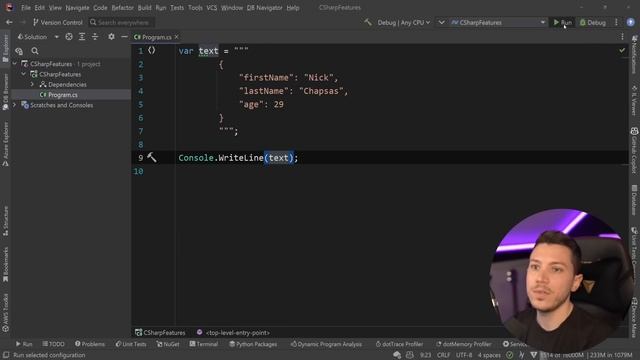Viewport: 640px width, 360px height.
Task: Open the Refactor menu
Action: click(122, 7)
